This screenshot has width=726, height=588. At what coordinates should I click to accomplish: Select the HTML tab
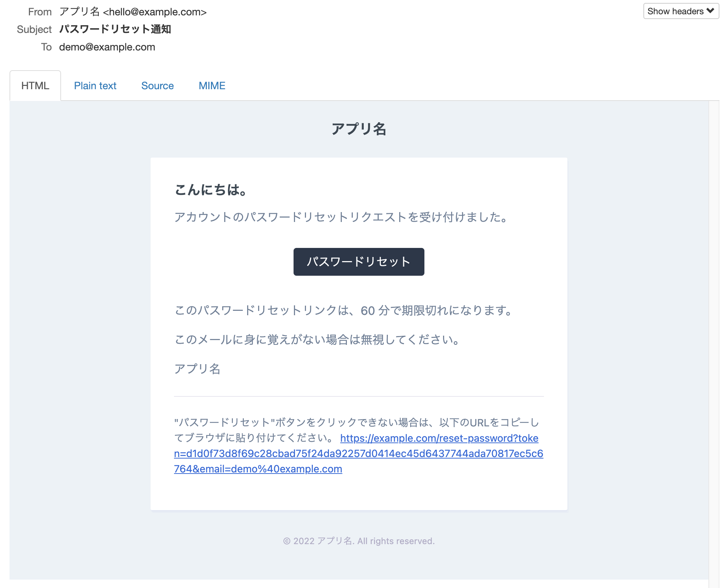(35, 85)
